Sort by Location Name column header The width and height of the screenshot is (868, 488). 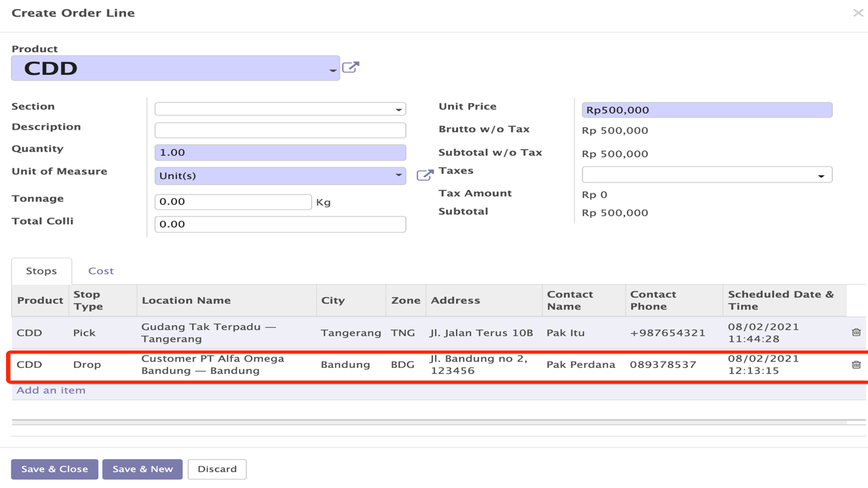[226, 301]
